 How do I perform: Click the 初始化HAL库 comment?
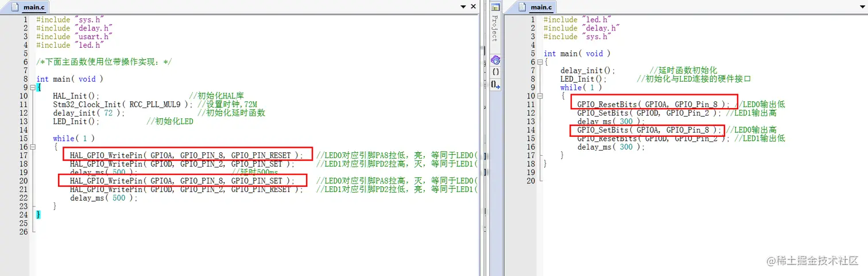point(218,96)
